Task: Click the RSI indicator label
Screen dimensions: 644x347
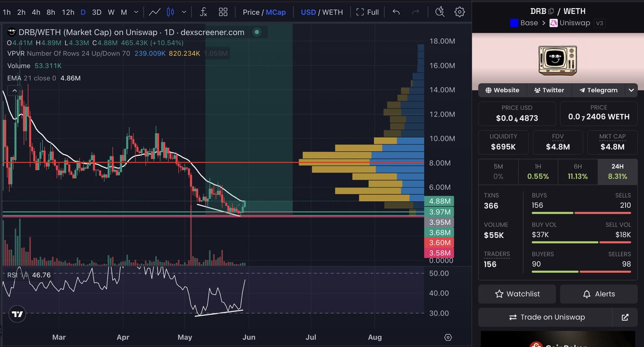Action: click(x=12, y=275)
